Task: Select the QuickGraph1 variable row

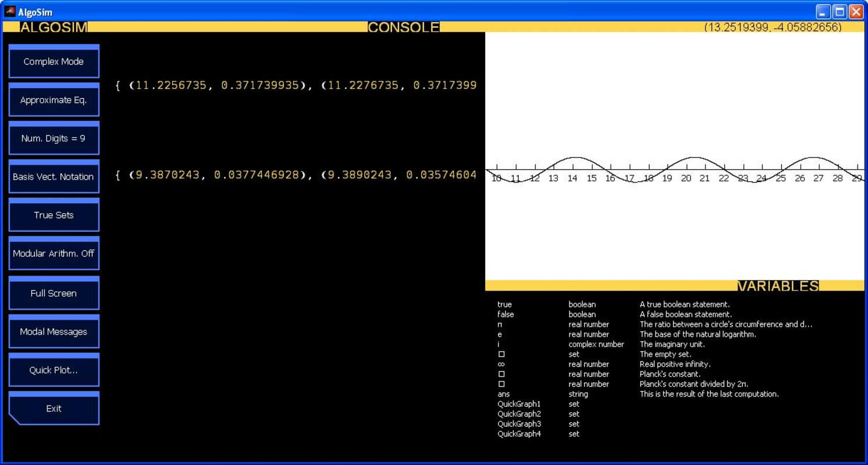Action: [519, 404]
